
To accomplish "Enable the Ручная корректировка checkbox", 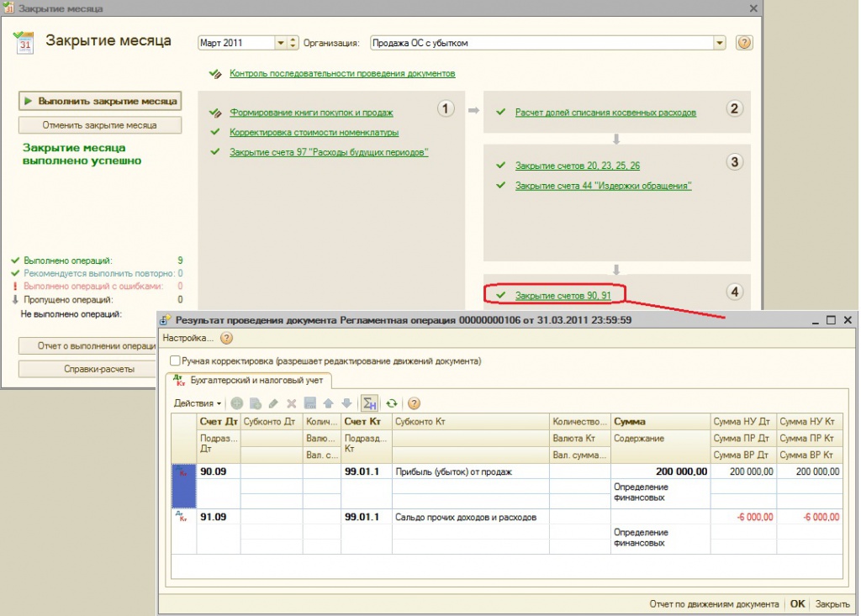I will (175, 361).
